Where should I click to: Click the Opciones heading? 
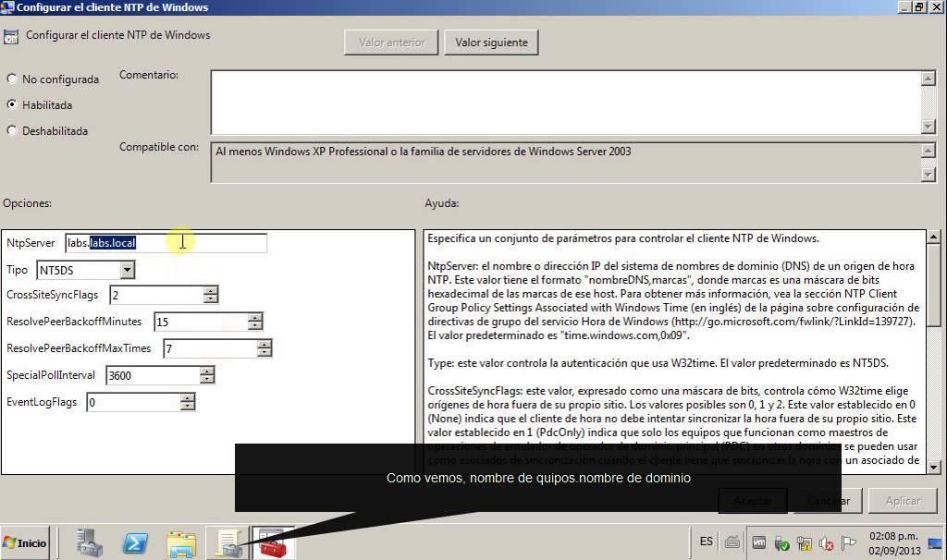(27, 203)
